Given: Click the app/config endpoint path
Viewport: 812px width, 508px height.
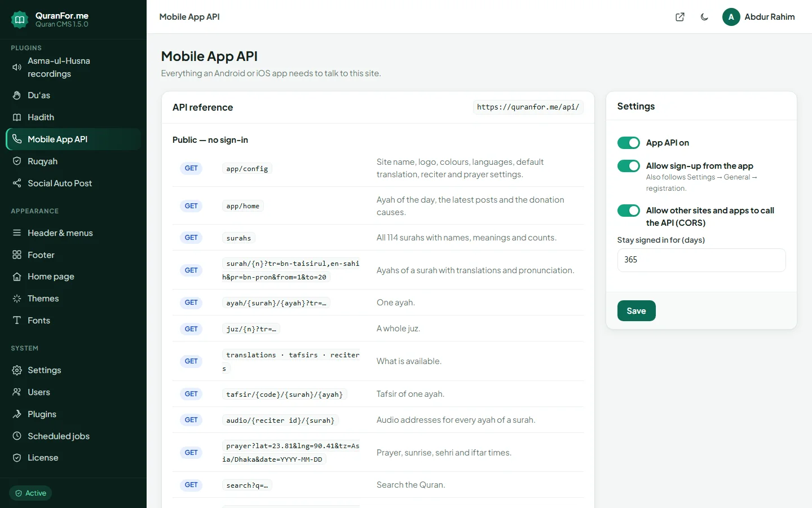Looking at the screenshot, I should [x=247, y=168].
